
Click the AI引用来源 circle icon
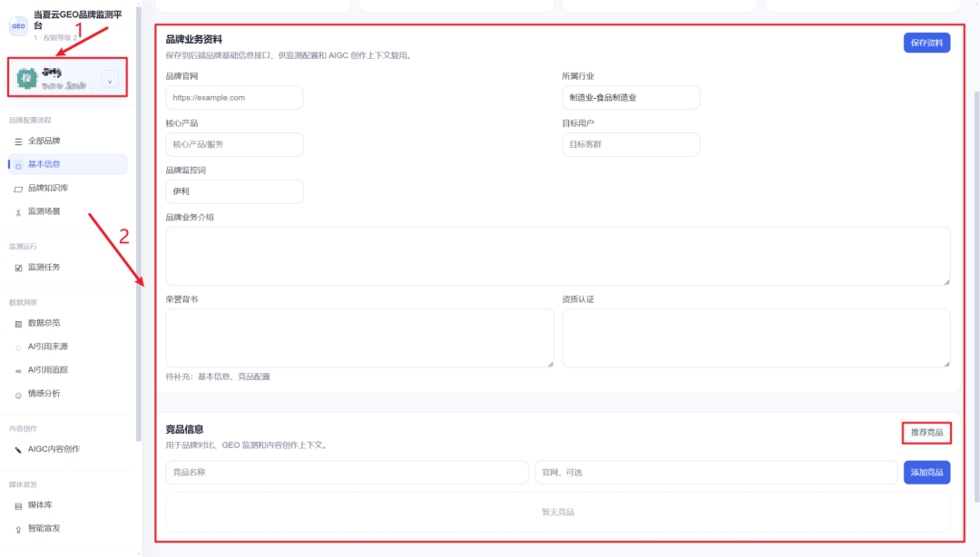[18, 347]
